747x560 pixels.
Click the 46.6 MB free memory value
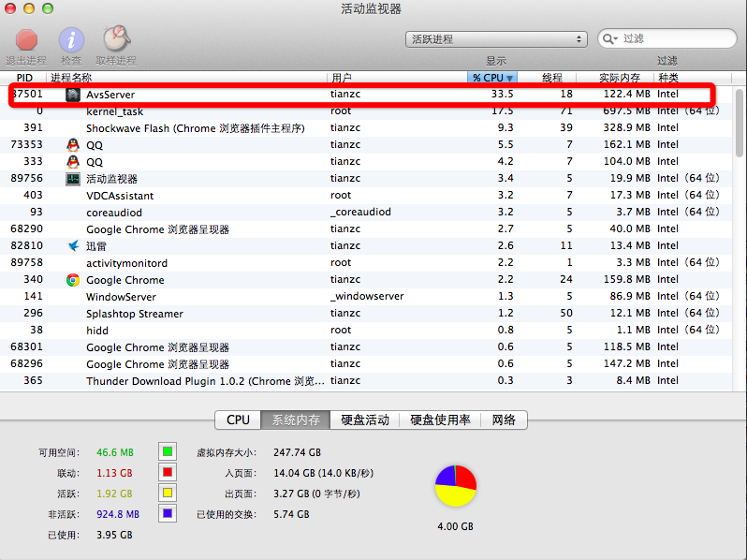pyautogui.click(x=115, y=452)
